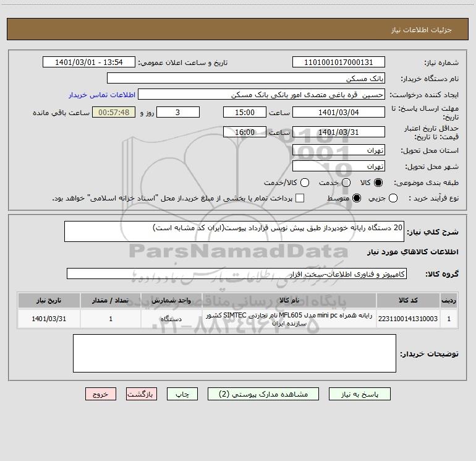Click the کد کالا column header
The height and width of the screenshot is (461, 476).
coord(408,300)
